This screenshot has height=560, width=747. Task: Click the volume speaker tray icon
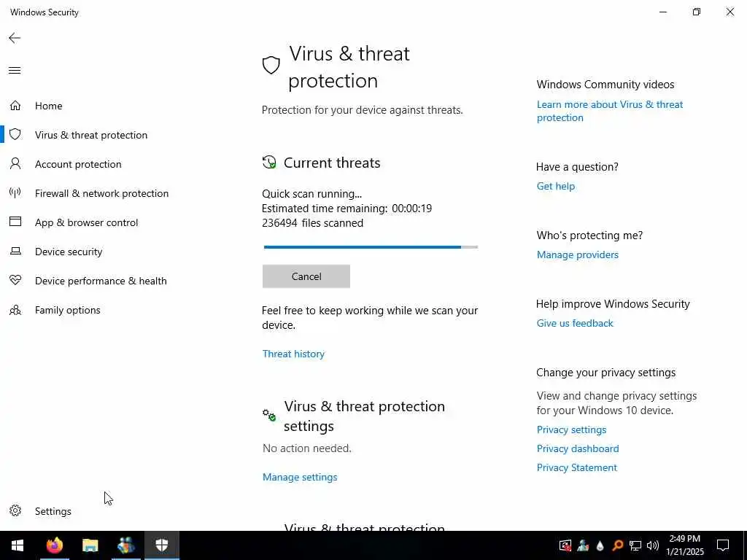coord(653,545)
